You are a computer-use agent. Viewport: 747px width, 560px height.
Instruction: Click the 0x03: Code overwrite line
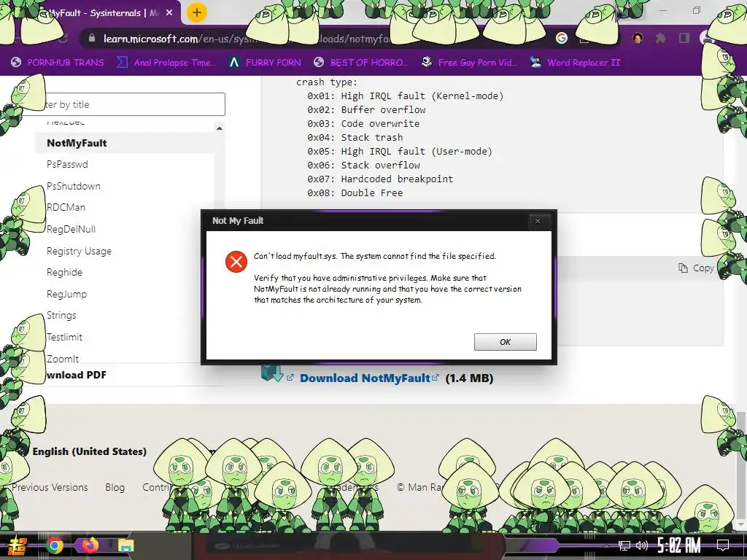363,123
